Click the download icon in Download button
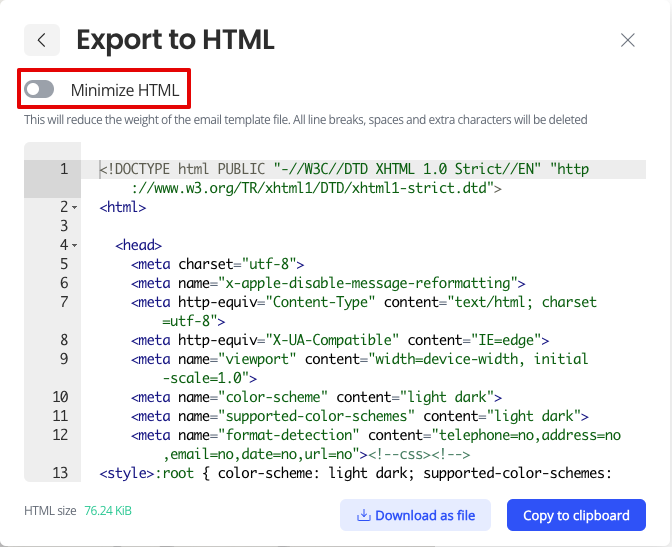 coord(363,515)
